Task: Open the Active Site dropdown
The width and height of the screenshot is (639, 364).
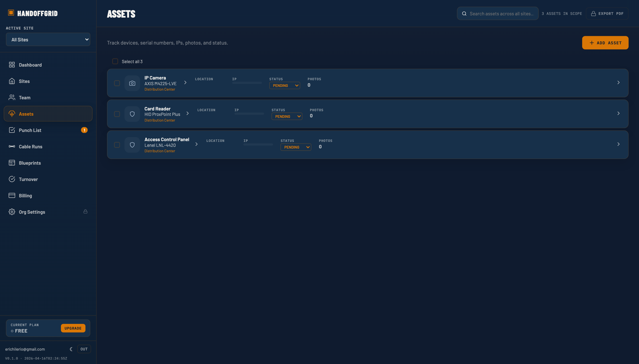Action: pyautogui.click(x=48, y=39)
